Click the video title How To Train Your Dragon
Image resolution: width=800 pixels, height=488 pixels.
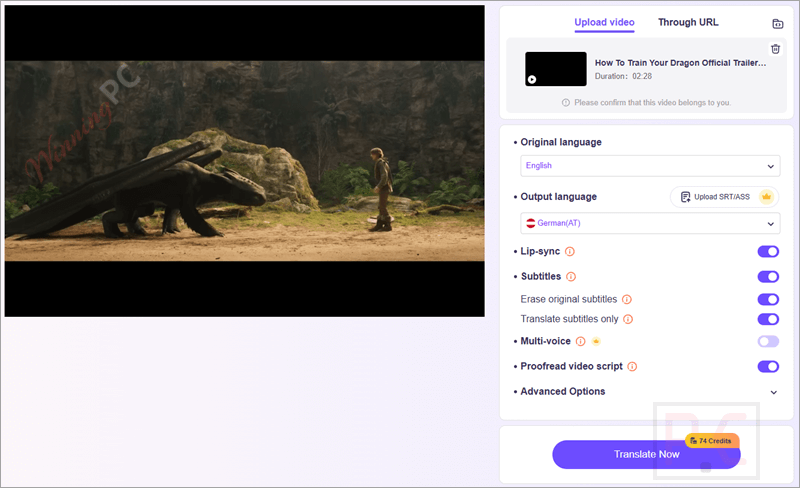[680, 63]
